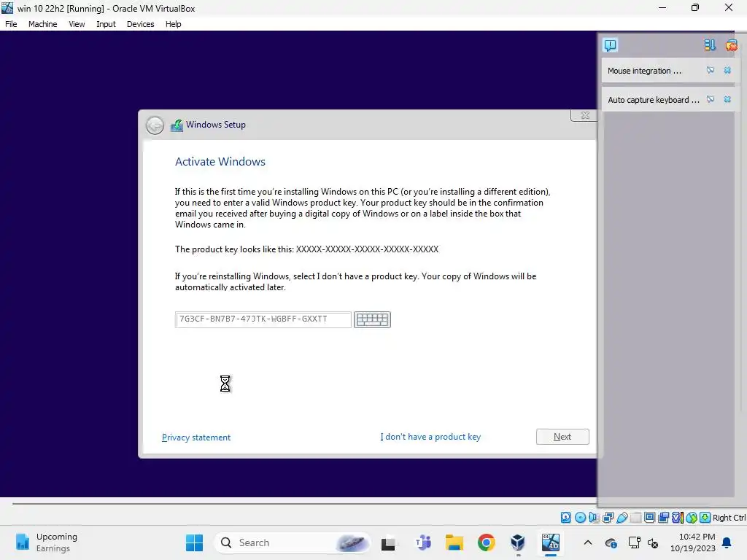Close the Windows Setup dialog
The height and width of the screenshot is (560, 747).
tap(584, 115)
